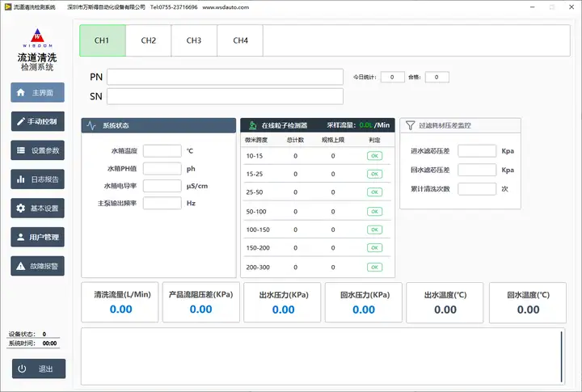Open the 故障报警 fault alarm page
Image resolution: width=582 pixels, height=392 pixels.
click(37, 266)
